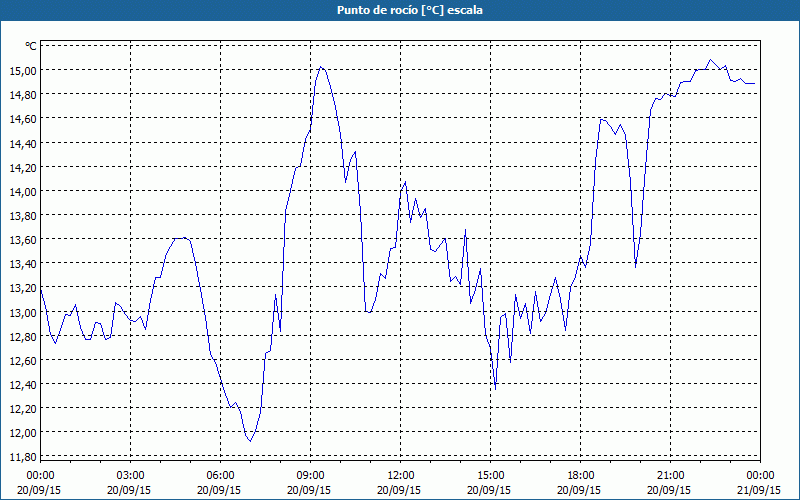Select the 14,00 y-axis value
Viewport: 800px width, 500px height.
click(23, 192)
